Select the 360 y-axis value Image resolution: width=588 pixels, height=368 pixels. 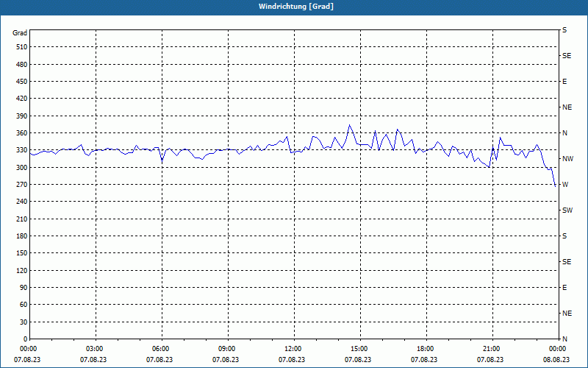22,133
